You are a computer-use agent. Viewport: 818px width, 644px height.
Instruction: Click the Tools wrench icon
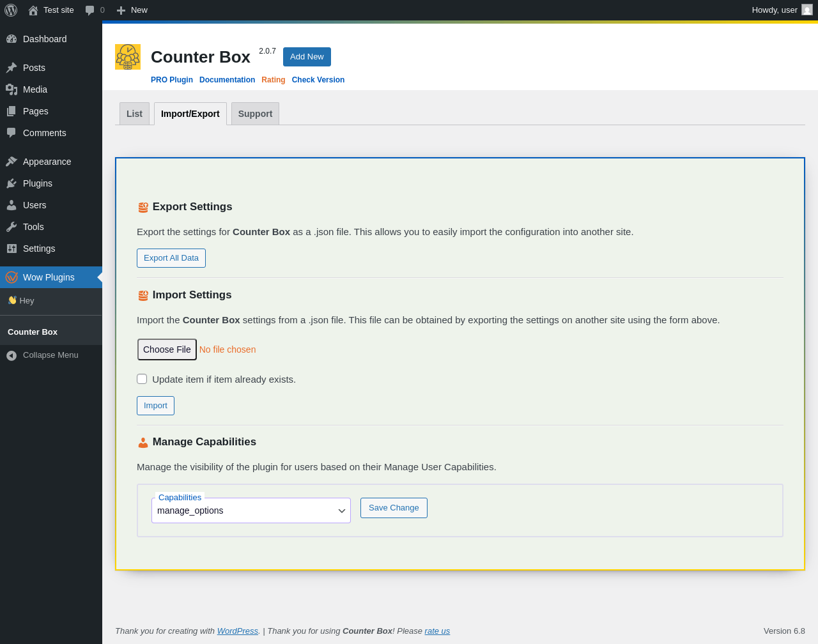coord(12,227)
